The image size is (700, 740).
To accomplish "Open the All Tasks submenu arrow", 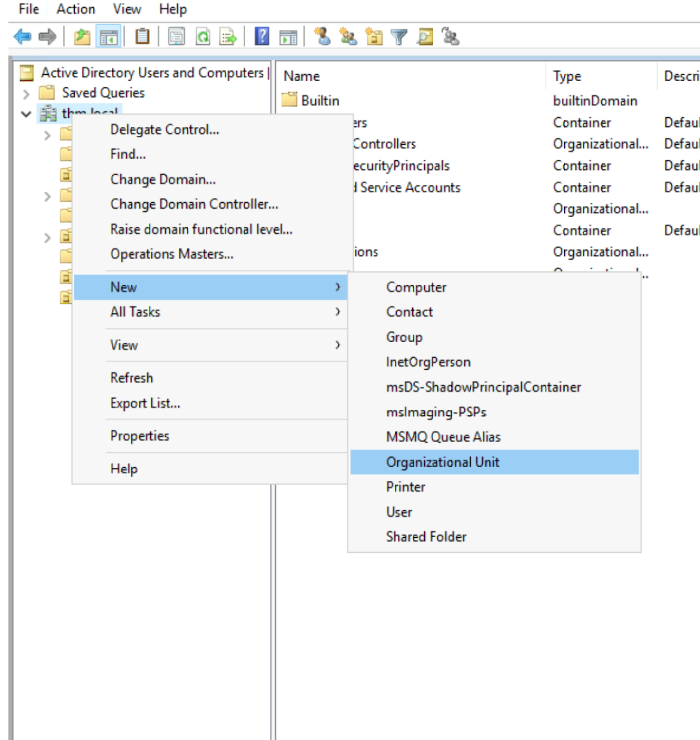I will (337, 312).
